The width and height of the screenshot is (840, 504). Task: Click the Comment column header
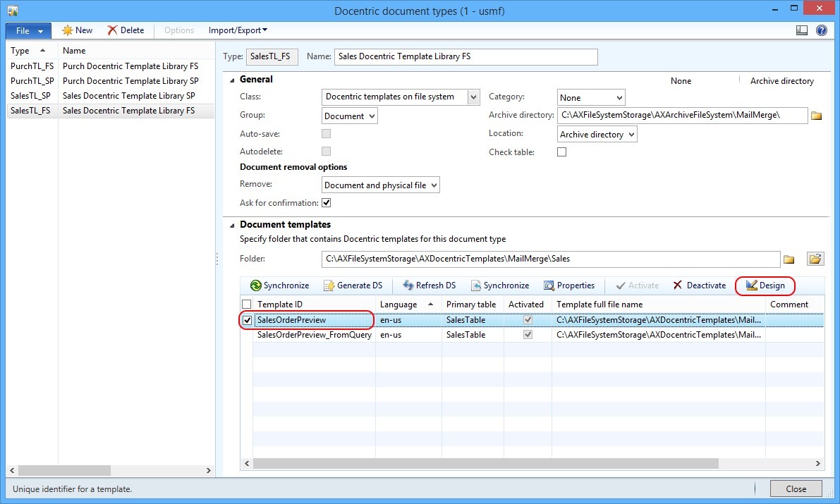[x=795, y=305]
